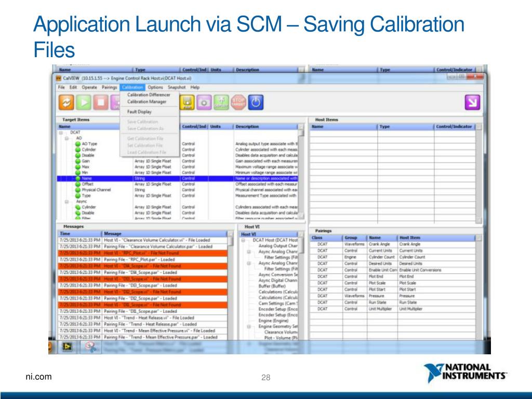Collapse the Async node in Target Items
532x399 pixels.
(x=66, y=201)
